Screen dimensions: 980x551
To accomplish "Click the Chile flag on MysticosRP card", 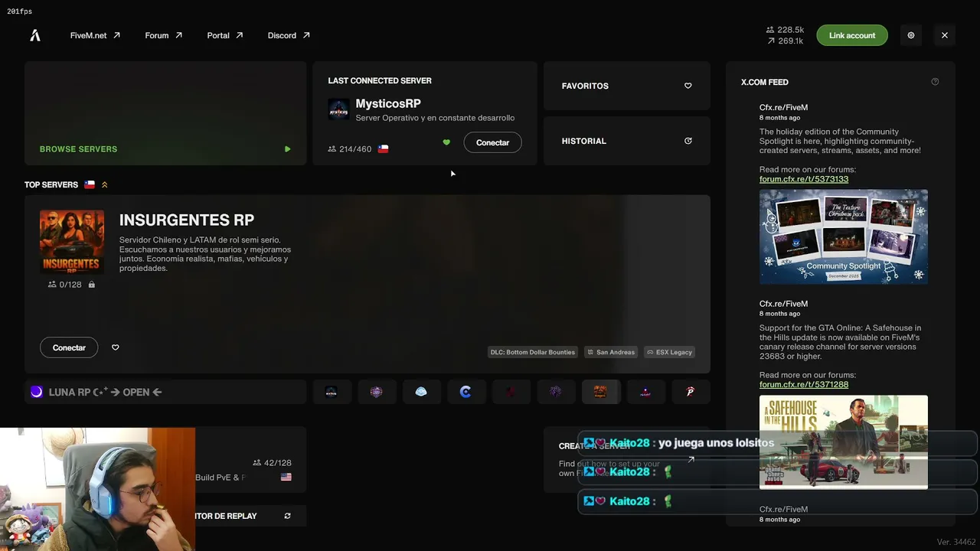I will click(383, 149).
